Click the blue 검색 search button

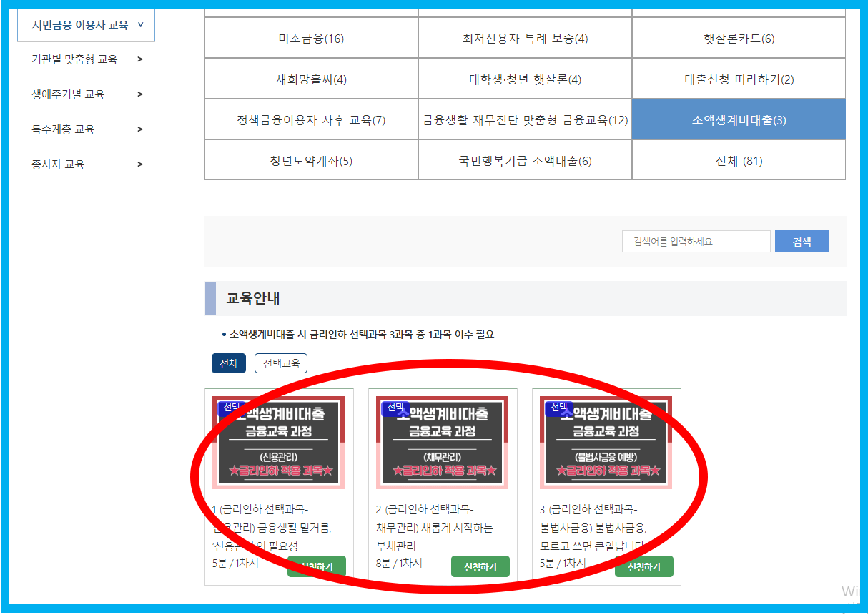801,241
